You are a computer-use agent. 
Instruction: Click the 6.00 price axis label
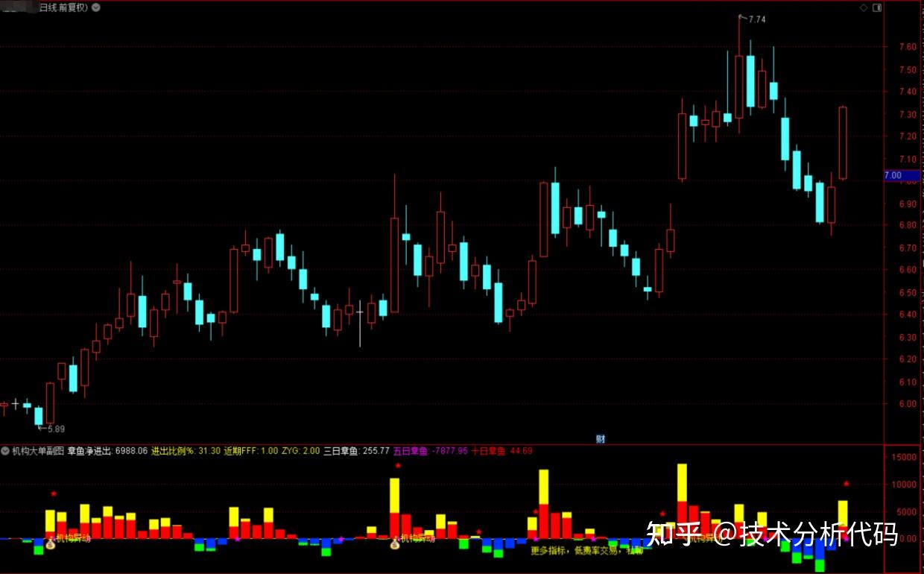point(907,404)
